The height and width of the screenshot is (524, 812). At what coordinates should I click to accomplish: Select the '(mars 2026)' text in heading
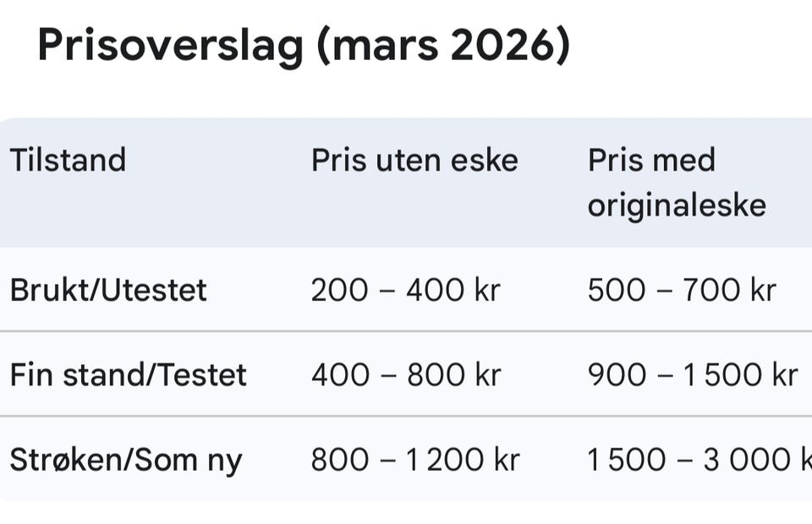(x=443, y=46)
